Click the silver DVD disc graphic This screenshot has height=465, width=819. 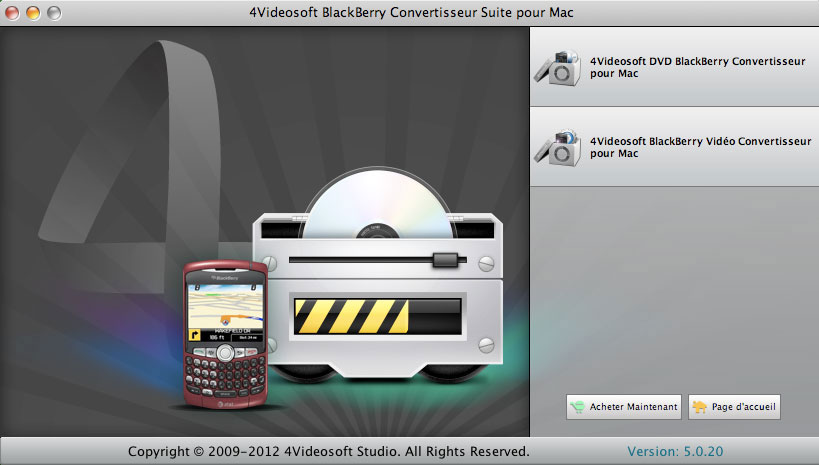[357, 203]
